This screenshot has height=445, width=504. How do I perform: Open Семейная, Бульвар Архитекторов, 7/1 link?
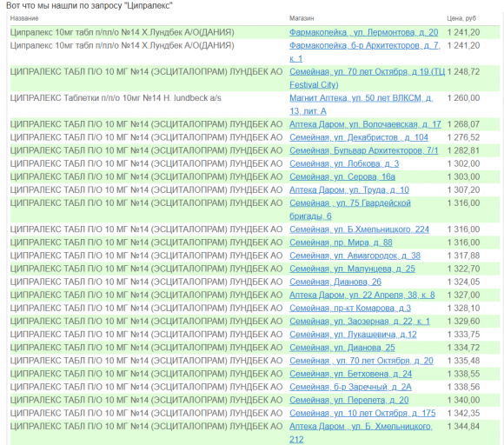(x=363, y=151)
